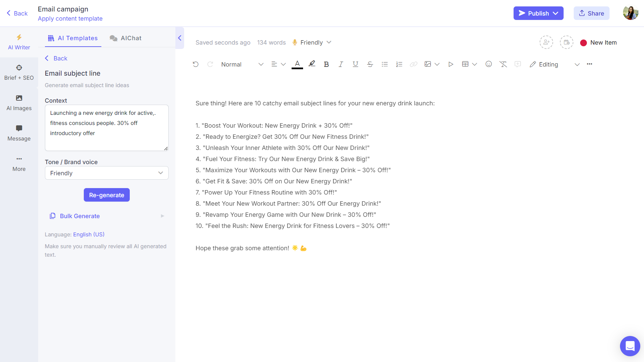
Task: Click the Re-generate button
Action: [106, 195]
